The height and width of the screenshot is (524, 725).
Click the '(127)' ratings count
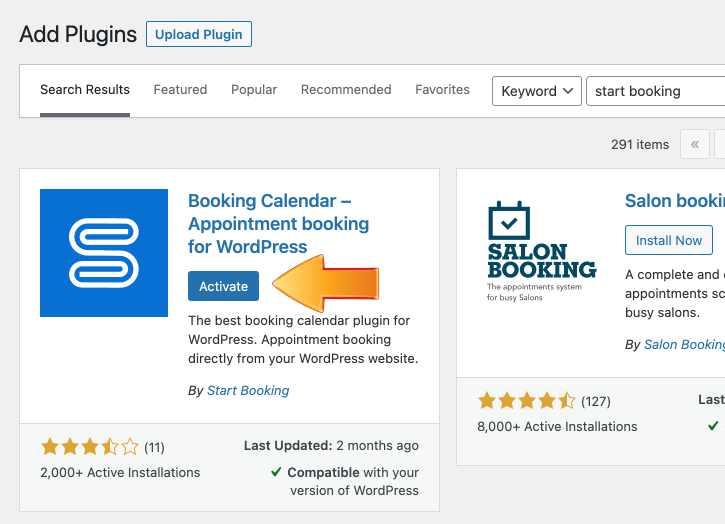click(x=596, y=401)
